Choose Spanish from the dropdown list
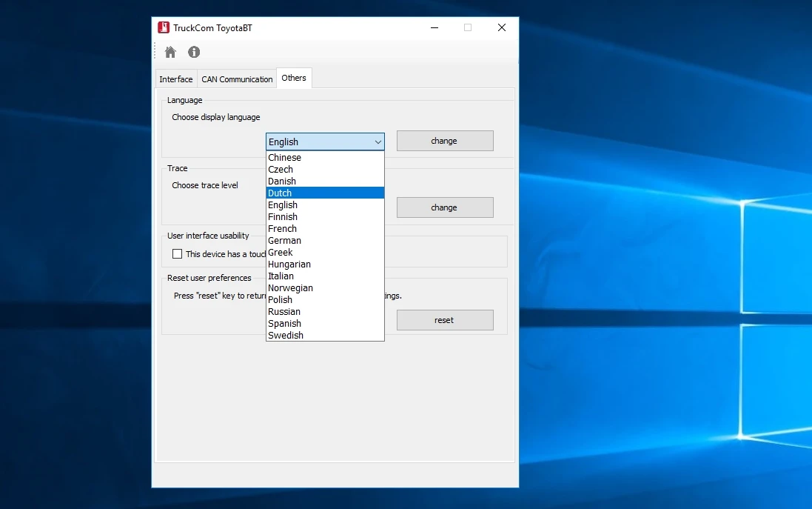This screenshot has width=812, height=509. [324, 323]
